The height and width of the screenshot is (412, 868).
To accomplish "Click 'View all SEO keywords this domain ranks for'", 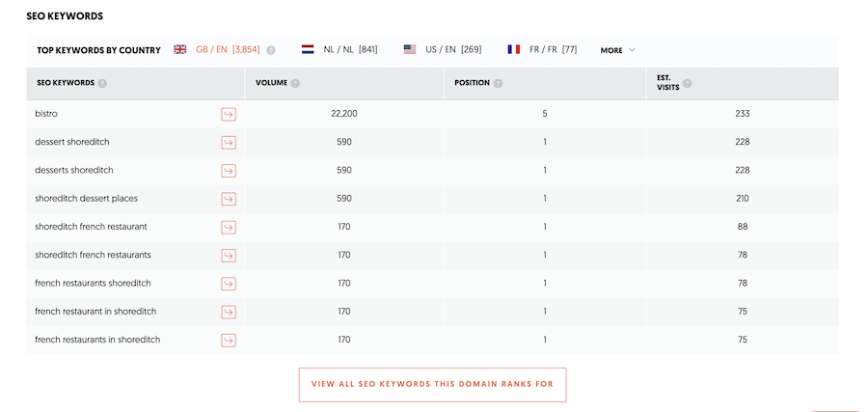I will pyautogui.click(x=432, y=384).
